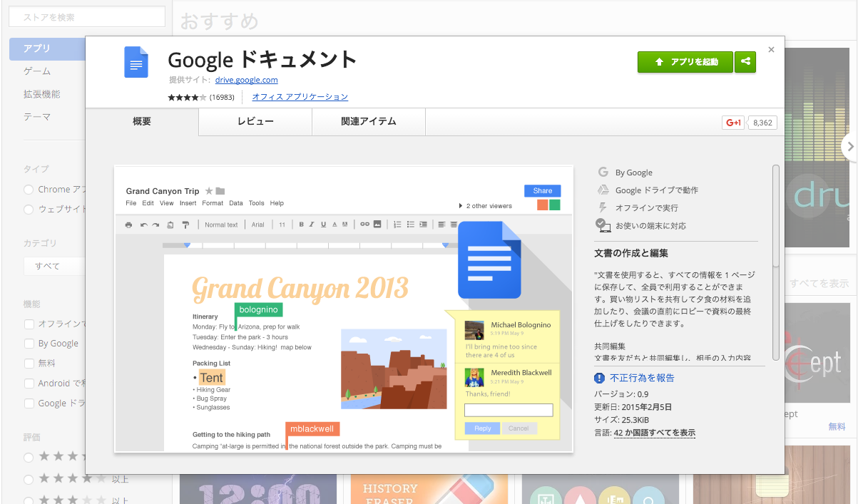Click the Drive icon beside Google ドライブで動作
The image size is (858, 504).
[603, 190]
